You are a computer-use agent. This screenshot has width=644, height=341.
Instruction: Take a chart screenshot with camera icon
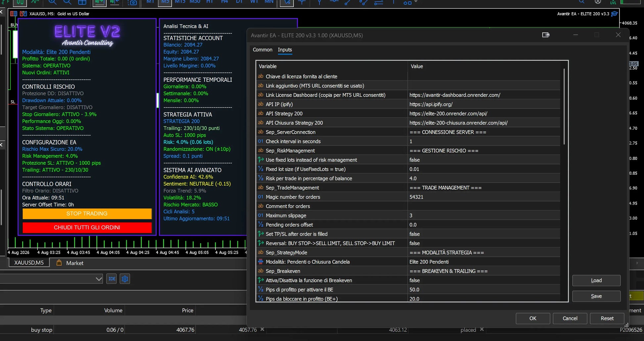pos(132,2)
